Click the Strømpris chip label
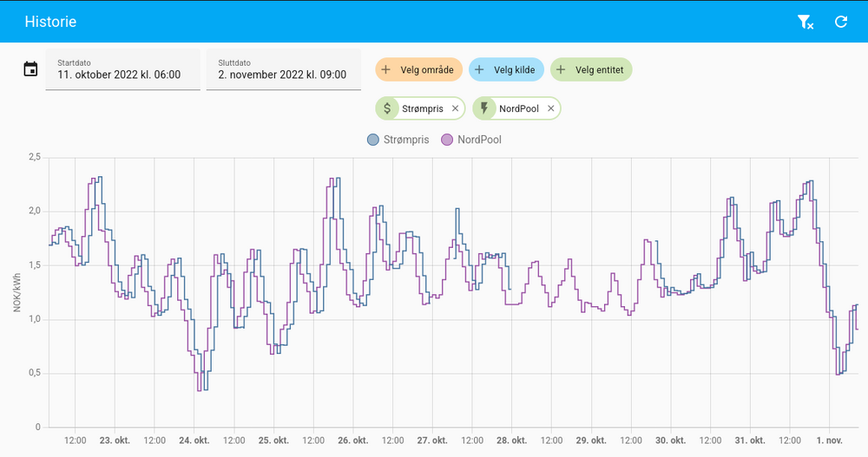 point(423,108)
